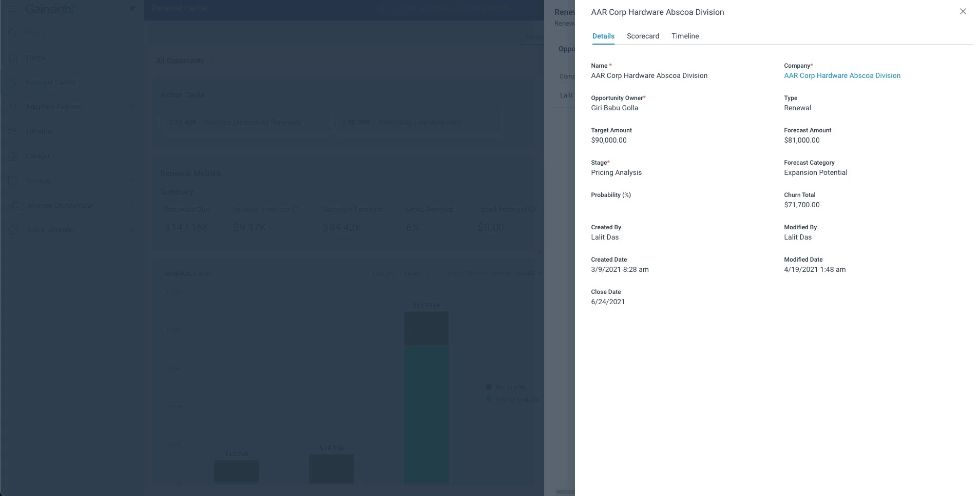Close the opportunity detail panel
Screen dimensions: 980x496
(x=963, y=11)
